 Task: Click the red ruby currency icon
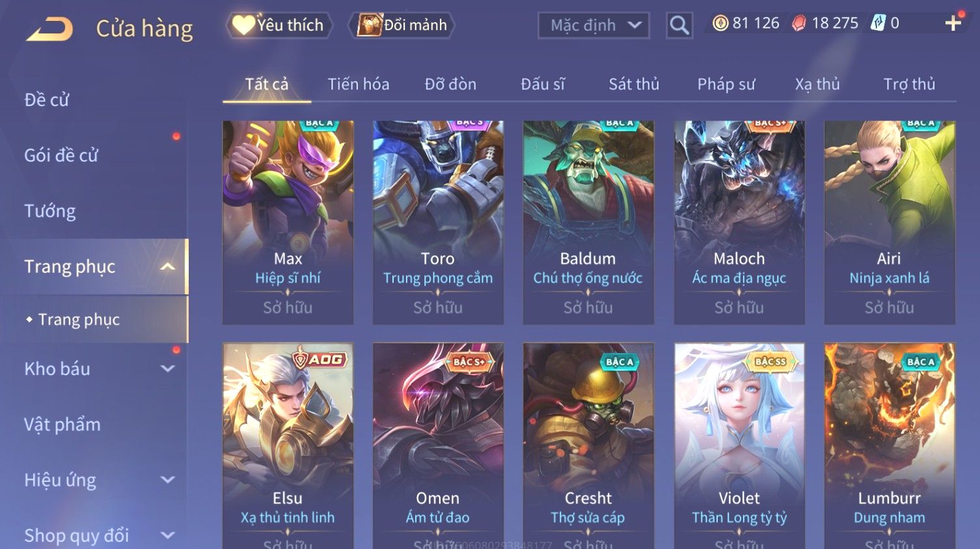point(799,23)
